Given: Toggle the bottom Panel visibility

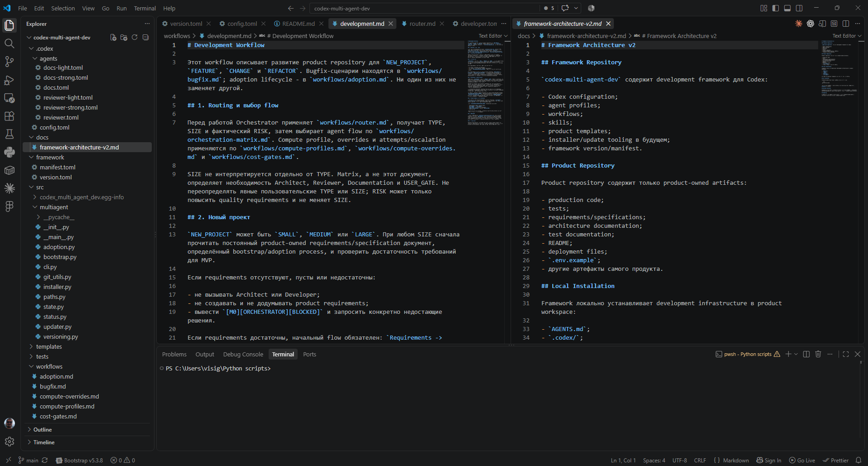Looking at the screenshot, I should pyautogui.click(x=787, y=8).
